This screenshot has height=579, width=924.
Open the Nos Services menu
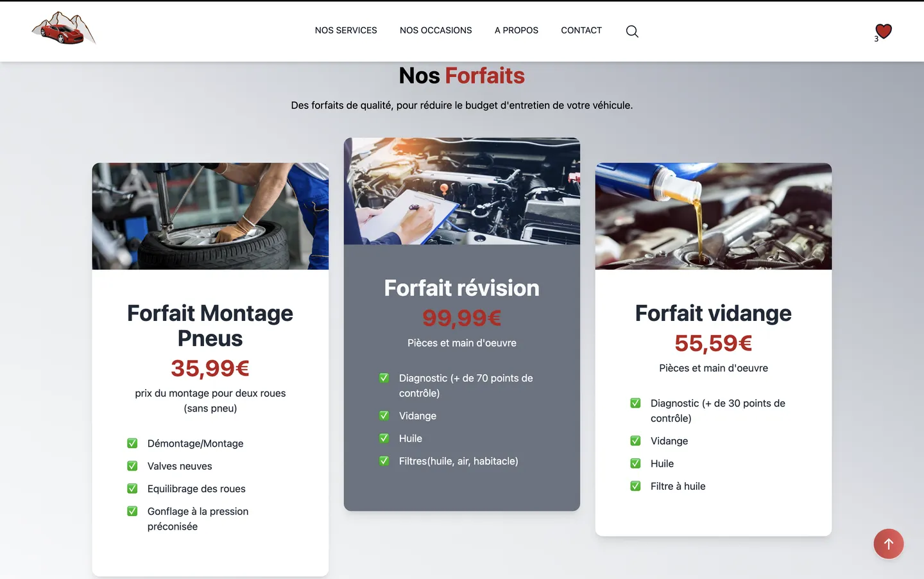pyautogui.click(x=346, y=30)
